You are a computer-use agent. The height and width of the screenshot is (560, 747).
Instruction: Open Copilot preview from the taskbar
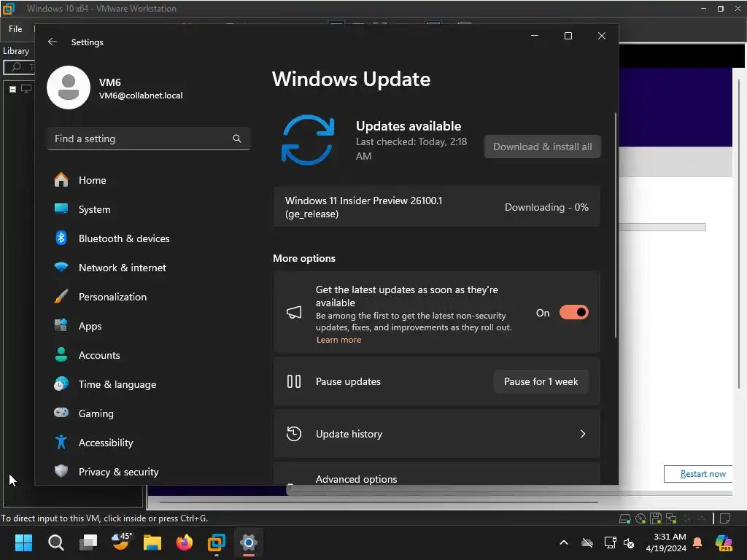coord(724,542)
